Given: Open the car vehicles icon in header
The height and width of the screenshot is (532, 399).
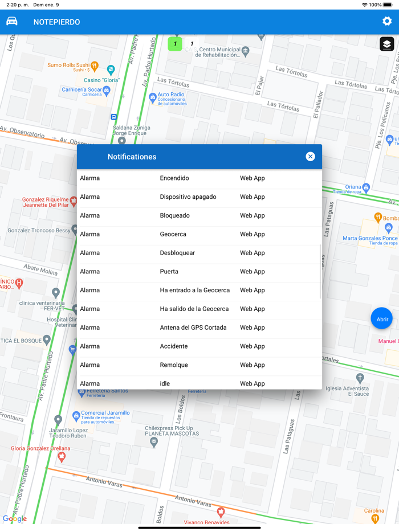Looking at the screenshot, I should click(x=12, y=22).
